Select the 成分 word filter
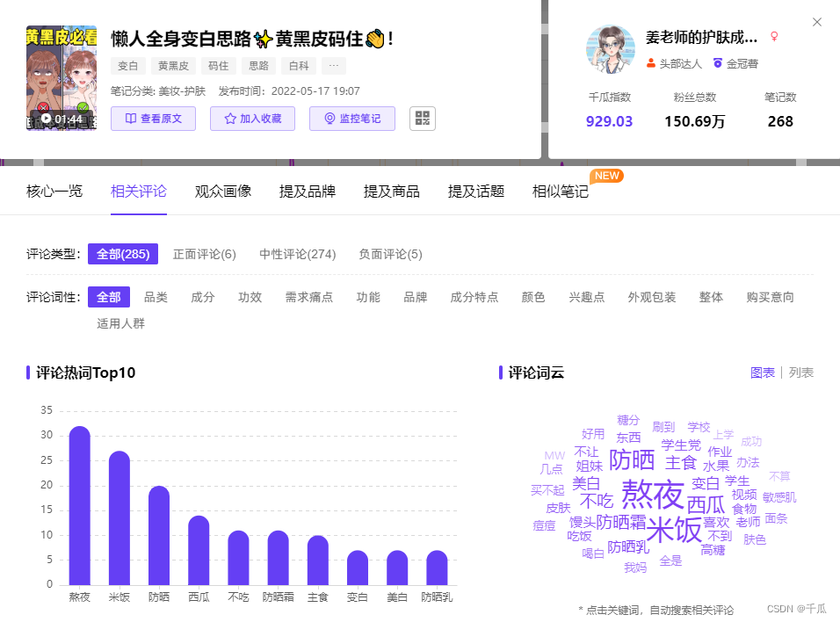This screenshot has height=622, width=840. point(203,297)
